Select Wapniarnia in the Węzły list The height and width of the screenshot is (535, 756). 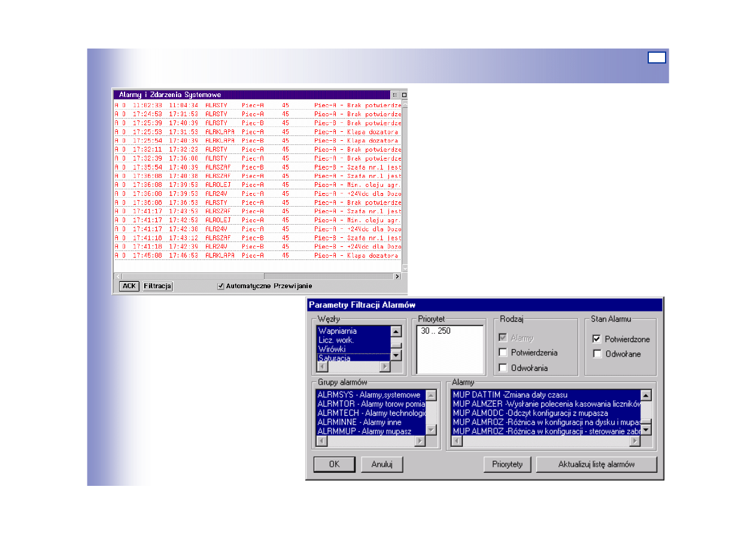[338, 331]
